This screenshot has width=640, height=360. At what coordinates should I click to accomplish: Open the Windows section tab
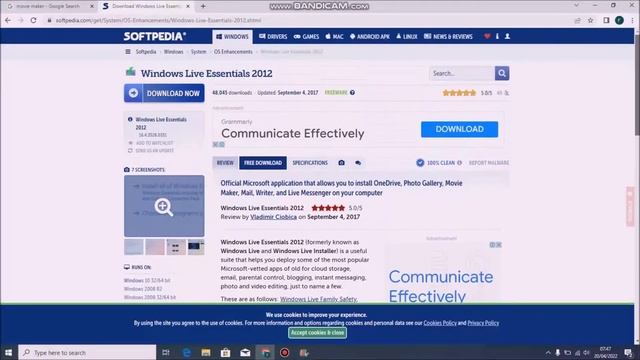[232, 37]
